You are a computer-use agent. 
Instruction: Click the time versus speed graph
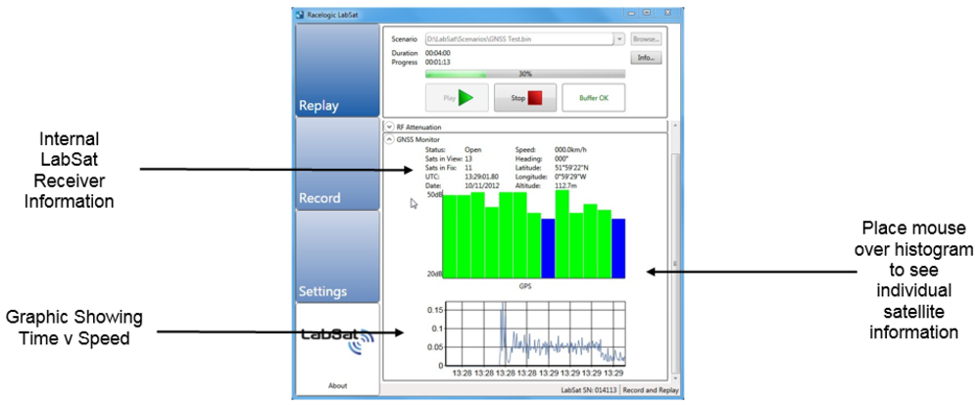coord(529,333)
